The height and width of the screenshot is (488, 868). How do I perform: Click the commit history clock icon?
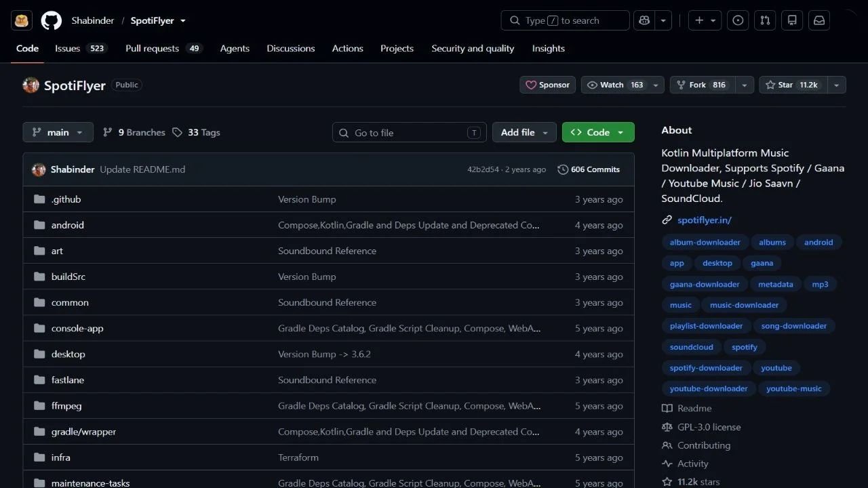pyautogui.click(x=563, y=169)
